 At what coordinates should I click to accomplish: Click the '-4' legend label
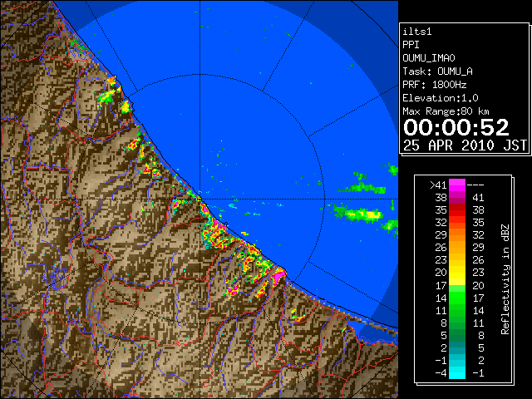click(x=441, y=373)
